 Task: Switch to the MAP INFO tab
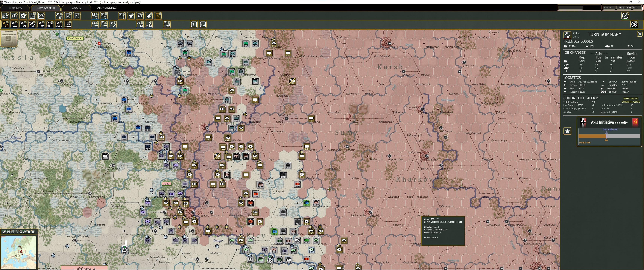click(15, 8)
